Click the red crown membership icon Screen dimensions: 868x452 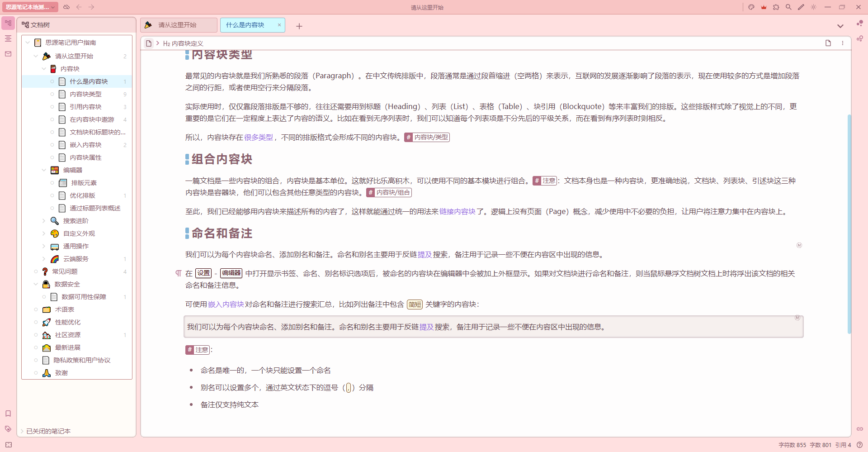point(764,7)
